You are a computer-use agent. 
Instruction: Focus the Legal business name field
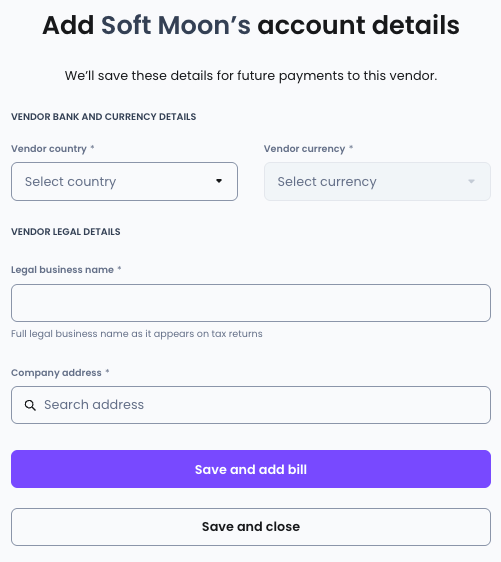251,303
